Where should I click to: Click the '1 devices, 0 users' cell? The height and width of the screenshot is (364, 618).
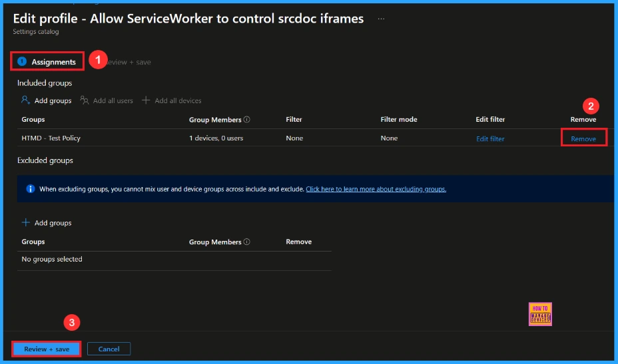216,138
